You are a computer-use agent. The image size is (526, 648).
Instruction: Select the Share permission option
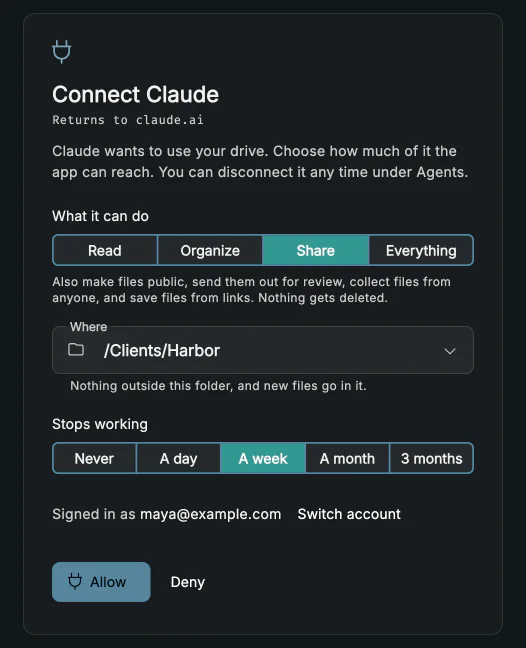(x=316, y=250)
